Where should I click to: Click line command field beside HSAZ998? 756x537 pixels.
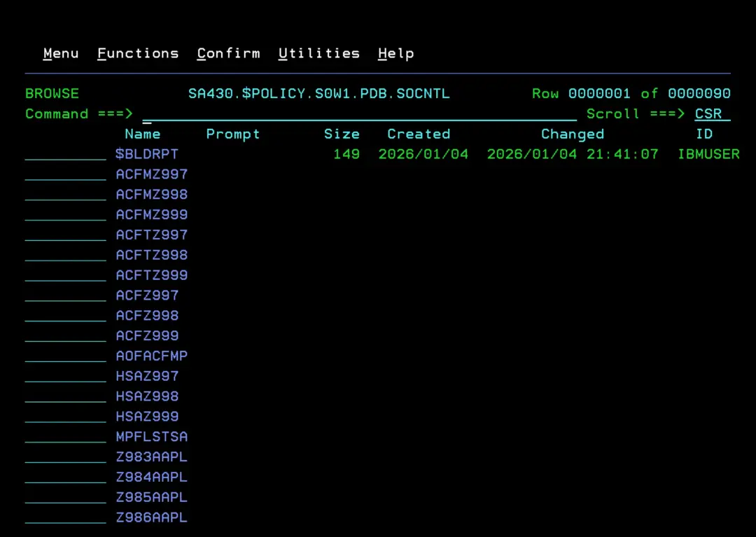click(66, 397)
